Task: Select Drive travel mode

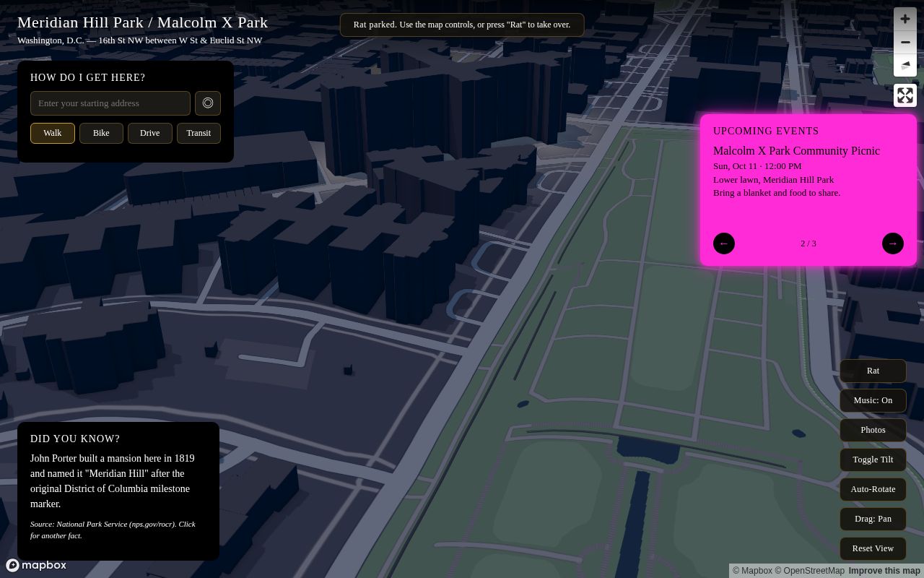Action: tap(150, 133)
